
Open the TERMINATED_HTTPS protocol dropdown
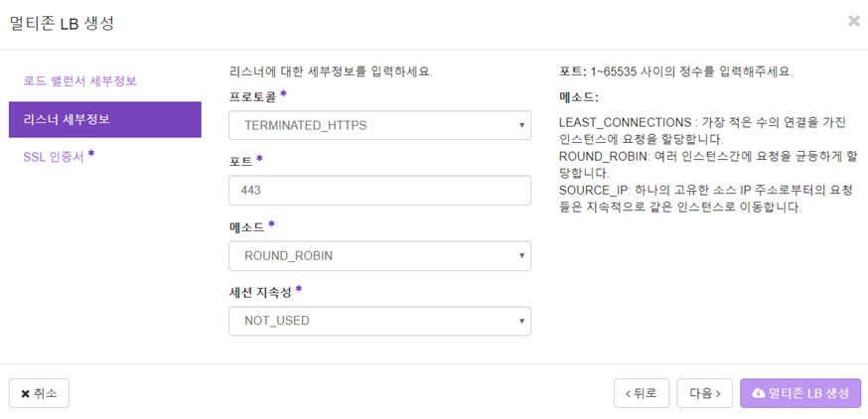(379, 125)
